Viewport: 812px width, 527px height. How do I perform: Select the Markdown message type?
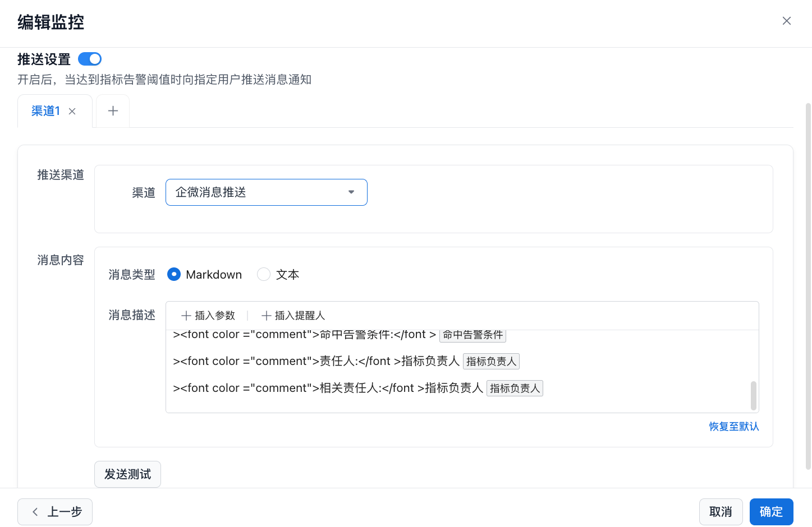[x=174, y=274]
